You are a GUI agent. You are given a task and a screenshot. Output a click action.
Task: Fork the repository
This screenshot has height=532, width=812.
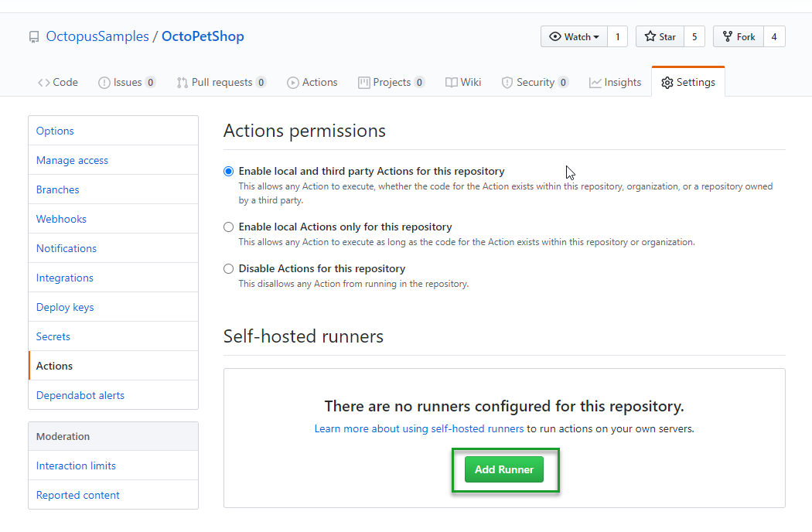(738, 37)
